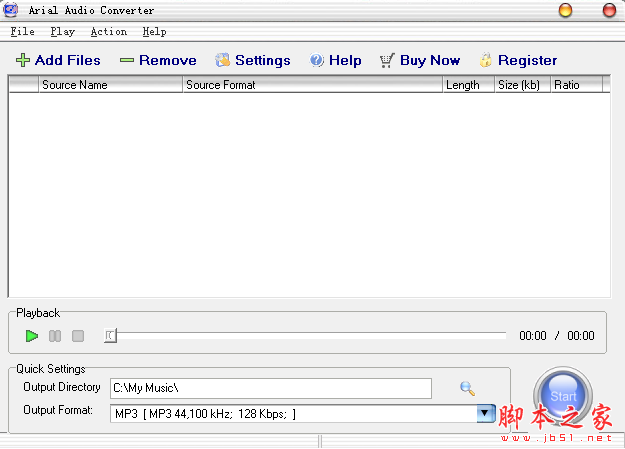Click the Buy Now text button
625x449 pixels.
(430, 60)
